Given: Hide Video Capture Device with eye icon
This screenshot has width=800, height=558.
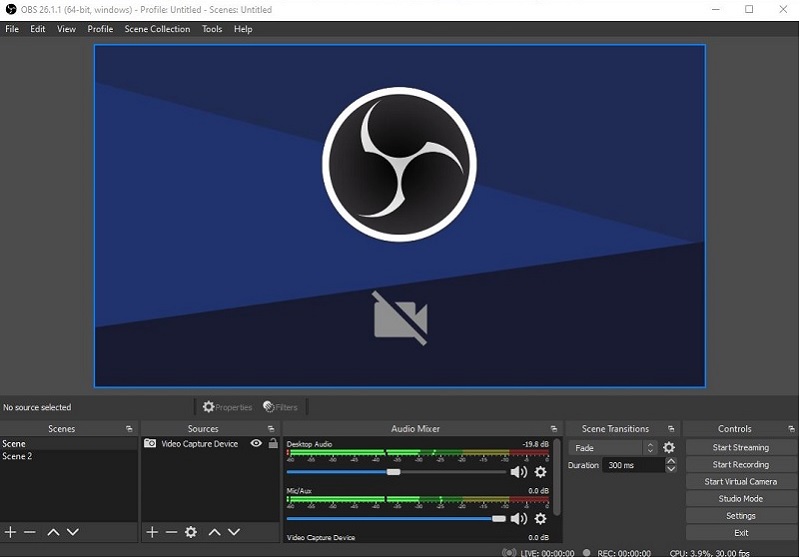Looking at the screenshot, I should 256,443.
